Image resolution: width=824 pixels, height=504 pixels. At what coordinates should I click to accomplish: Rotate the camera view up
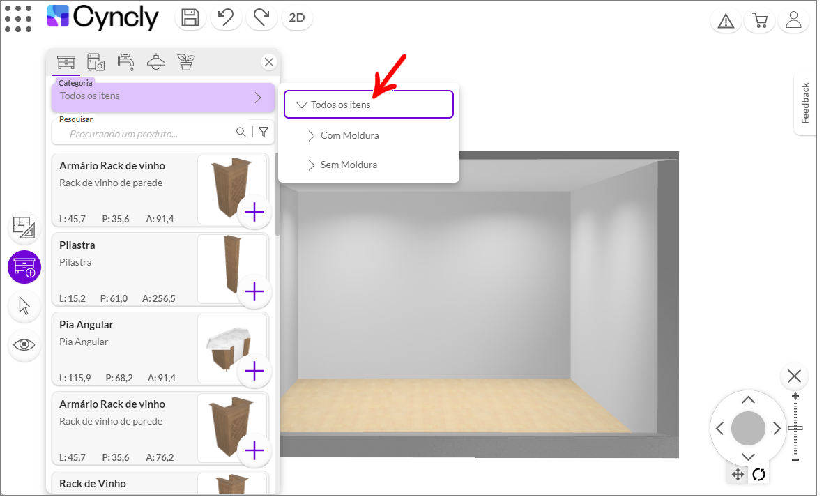pos(748,400)
